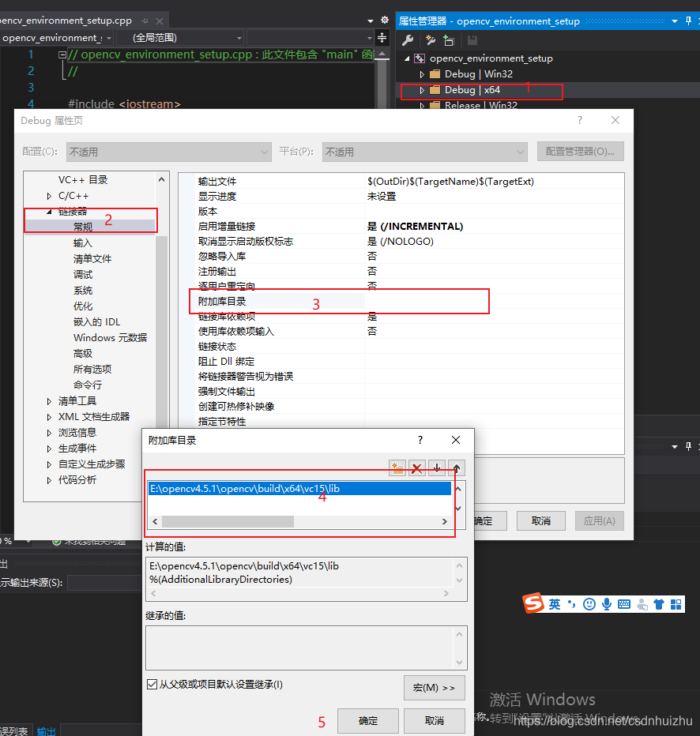Expand the XML 文档生成器 tree node
Image resolution: width=700 pixels, height=736 pixels.
click(49, 417)
